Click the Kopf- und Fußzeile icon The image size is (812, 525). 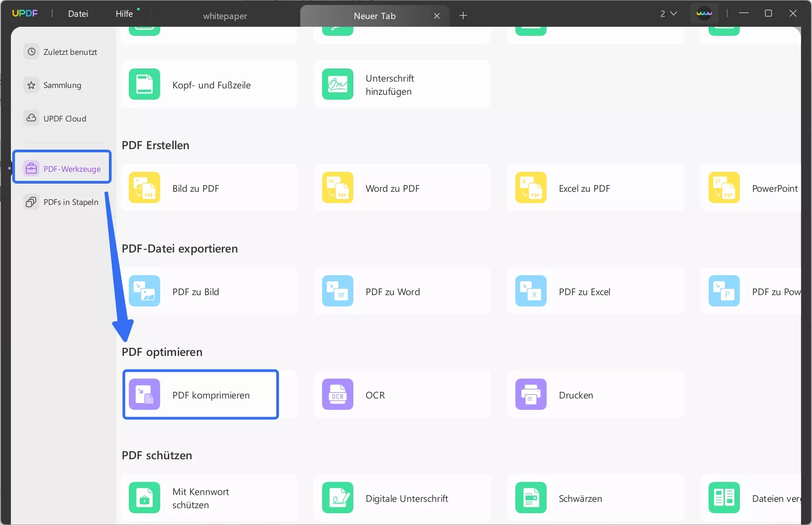[x=144, y=84]
